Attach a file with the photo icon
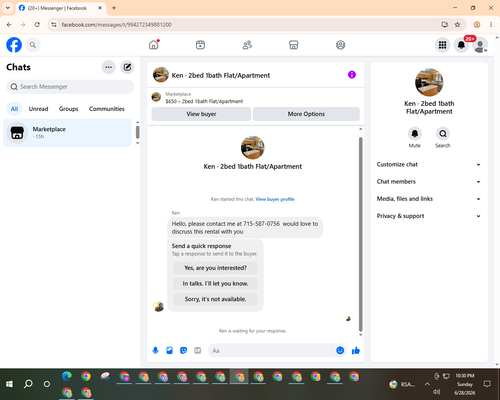The height and width of the screenshot is (400, 500). click(169, 350)
